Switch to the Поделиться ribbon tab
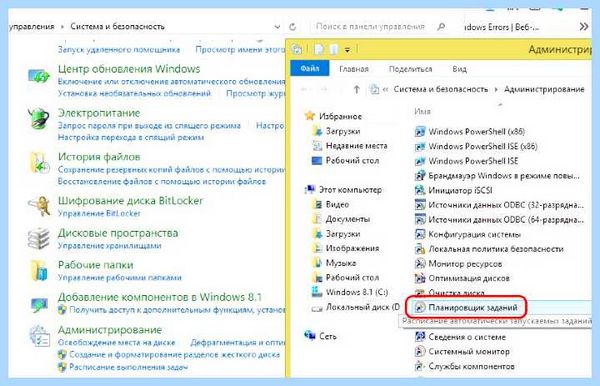 [x=410, y=69]
